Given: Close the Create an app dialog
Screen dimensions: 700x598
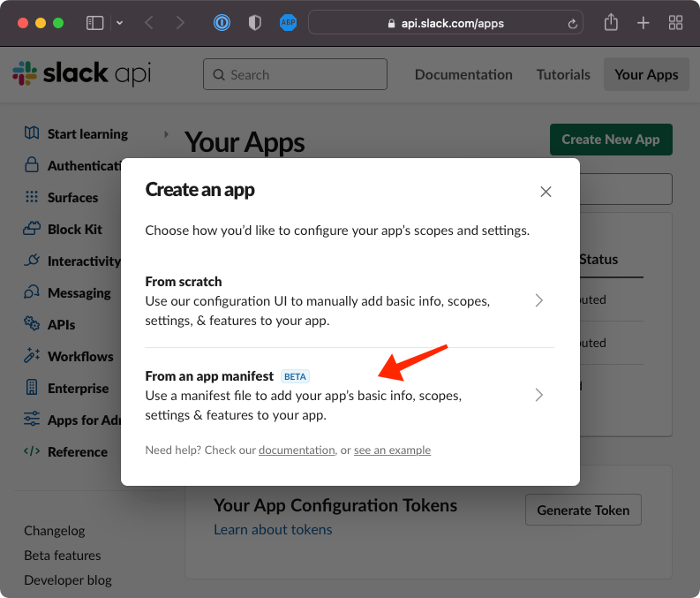Looking at the screenshot, I should point(546,192).
